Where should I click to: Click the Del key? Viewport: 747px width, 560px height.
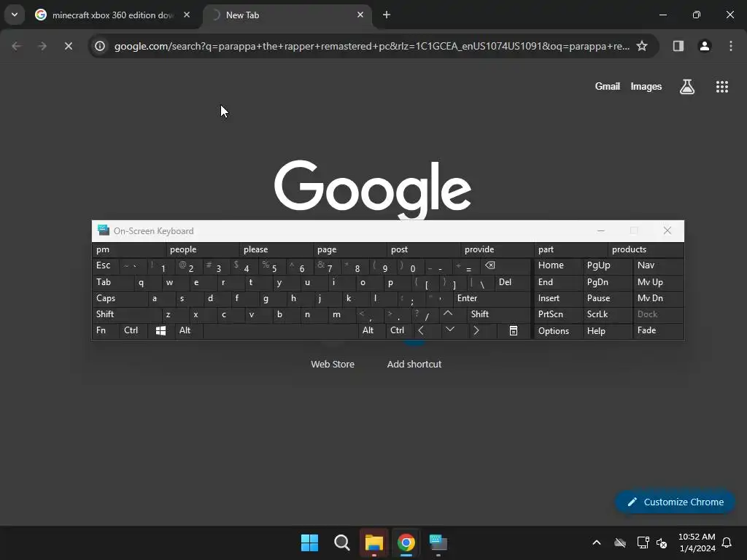[512, 282]
